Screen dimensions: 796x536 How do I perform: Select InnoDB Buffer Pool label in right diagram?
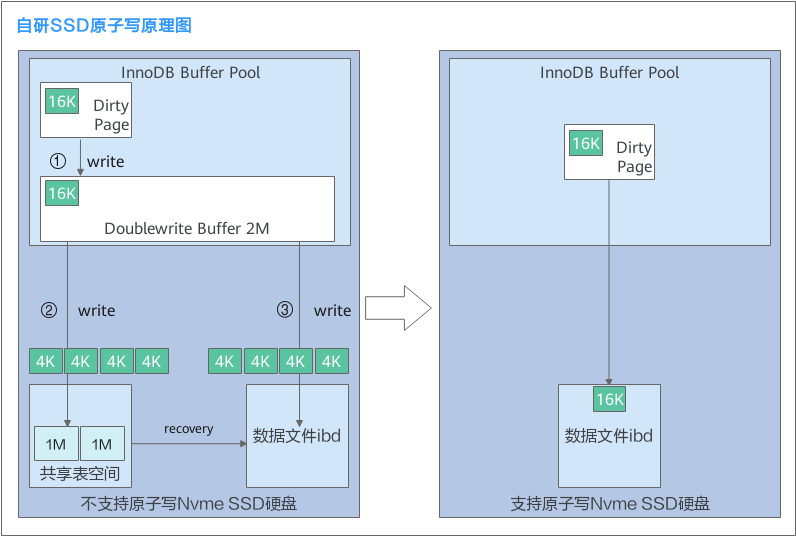pos(609,73)
